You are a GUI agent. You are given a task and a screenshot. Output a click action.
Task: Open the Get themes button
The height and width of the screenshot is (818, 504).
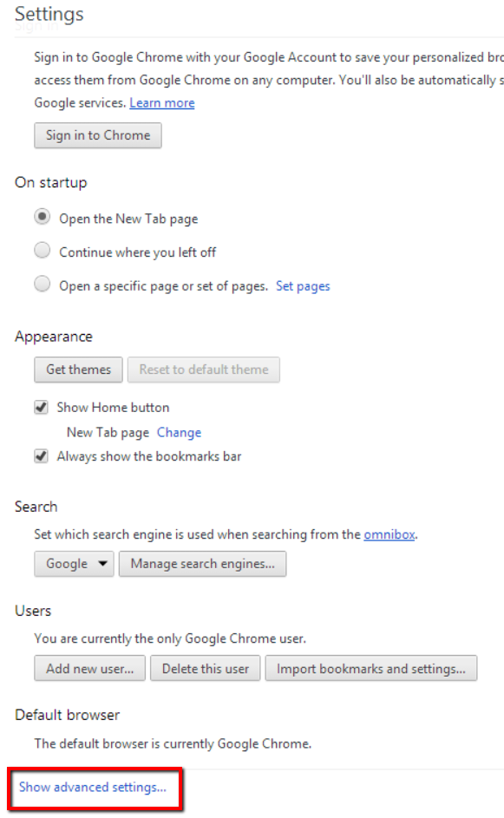(78, 370)
